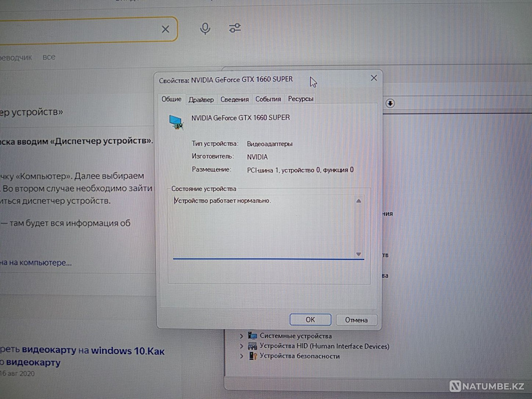Click the 'PCI-шина 1, устройство 0, функция 0' text
The width and height of the screenshot is (532, 399).
[x=300, y=170]
